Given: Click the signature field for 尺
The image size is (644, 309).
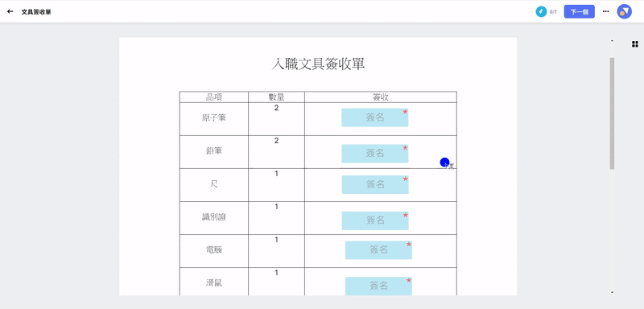Looking at the screenshot, I should 375,184.
